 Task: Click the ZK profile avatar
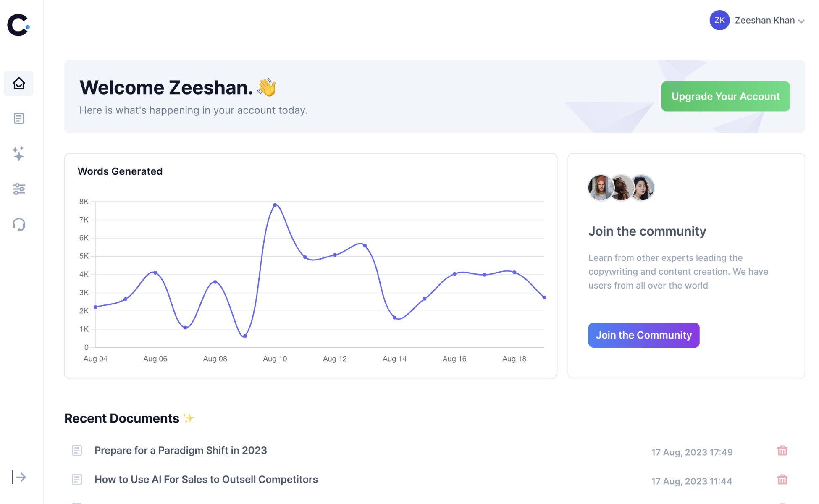[719, 20]
